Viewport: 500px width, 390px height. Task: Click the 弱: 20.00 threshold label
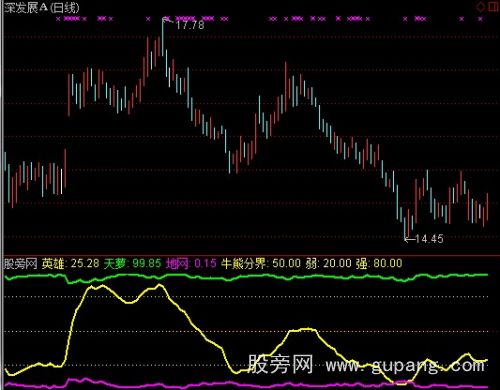pyautogui.click(x=328, y=264)
